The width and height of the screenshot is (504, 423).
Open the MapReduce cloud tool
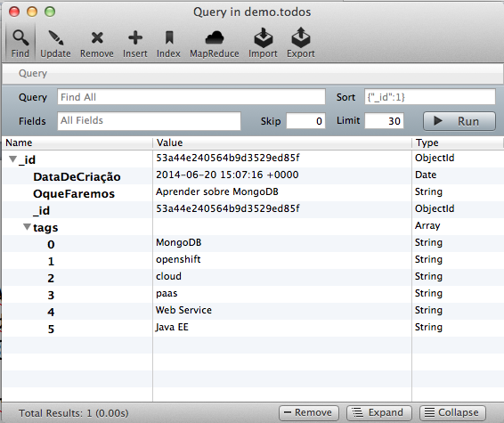215,44
